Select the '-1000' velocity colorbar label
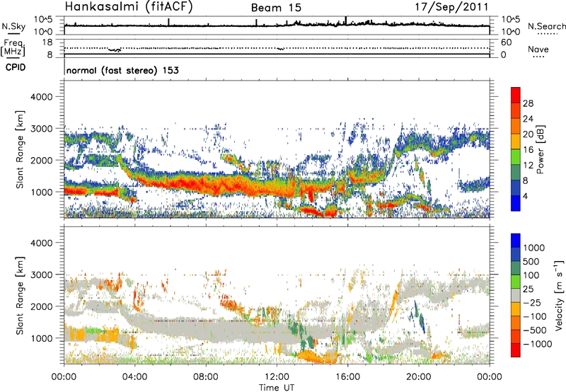Image resolution: width=566 pixels, height=392 pixels. pos(537,344)
